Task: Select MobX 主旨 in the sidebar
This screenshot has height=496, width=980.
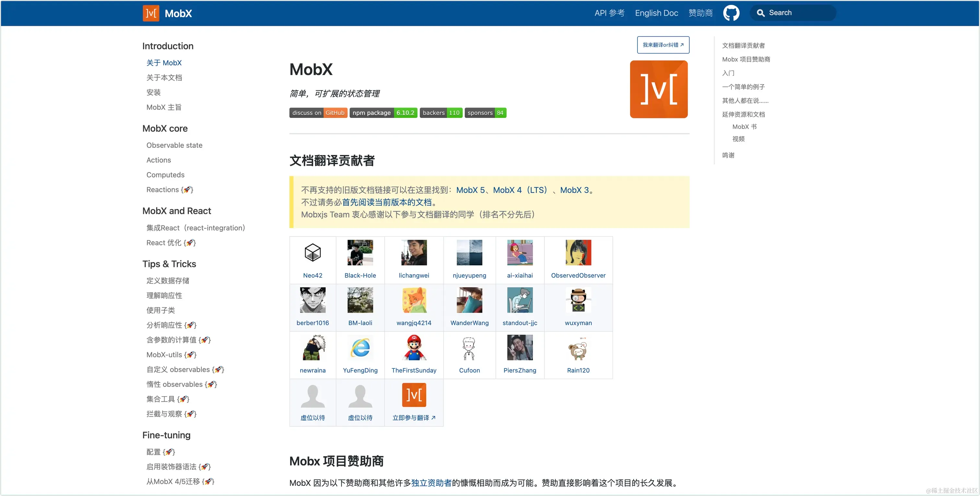Action: [164, 107]
